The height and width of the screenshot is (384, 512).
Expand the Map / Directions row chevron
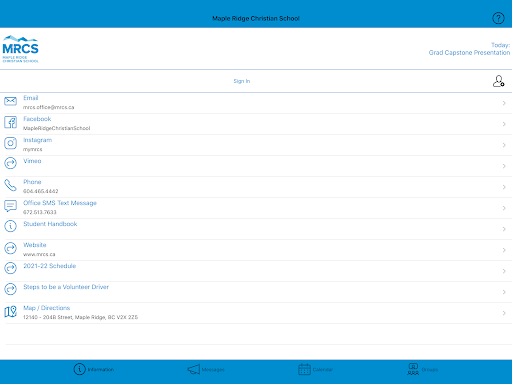click(504, 313)
